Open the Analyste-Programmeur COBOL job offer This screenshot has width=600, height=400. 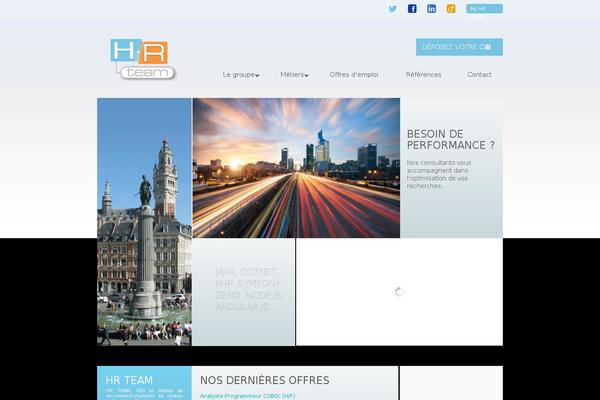pyautogui.click(x=247, y=396)
